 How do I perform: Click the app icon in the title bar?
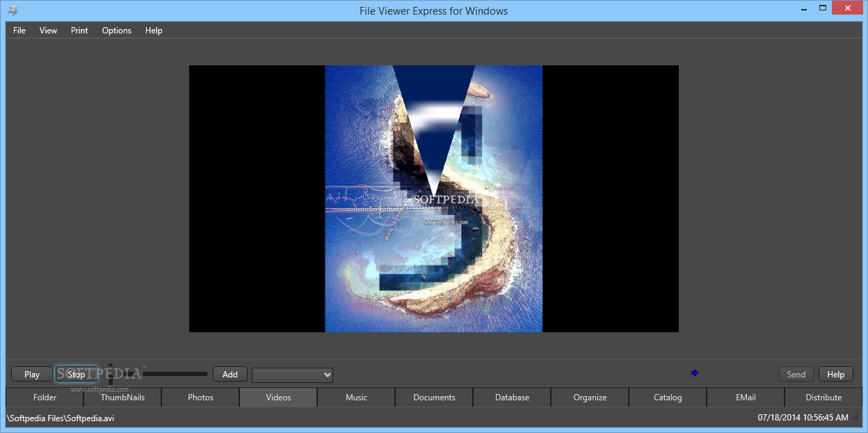coord(12,10)
